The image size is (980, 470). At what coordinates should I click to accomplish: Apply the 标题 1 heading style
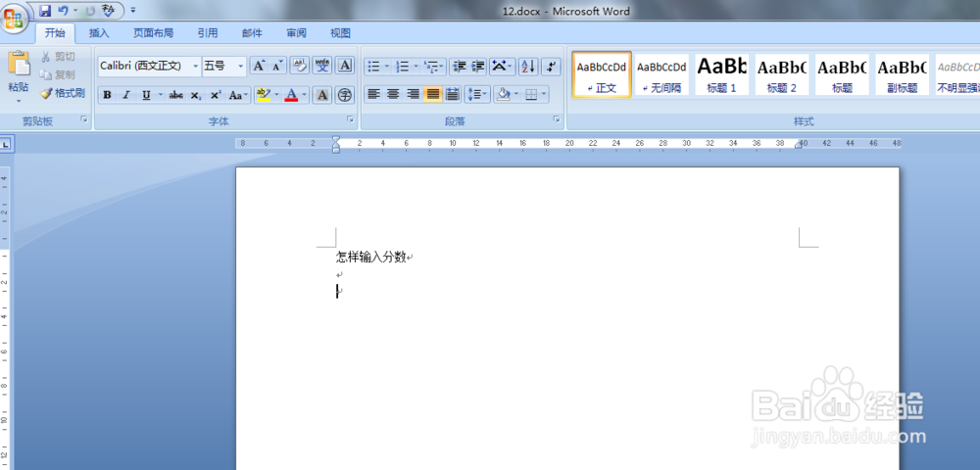(722, 74)
